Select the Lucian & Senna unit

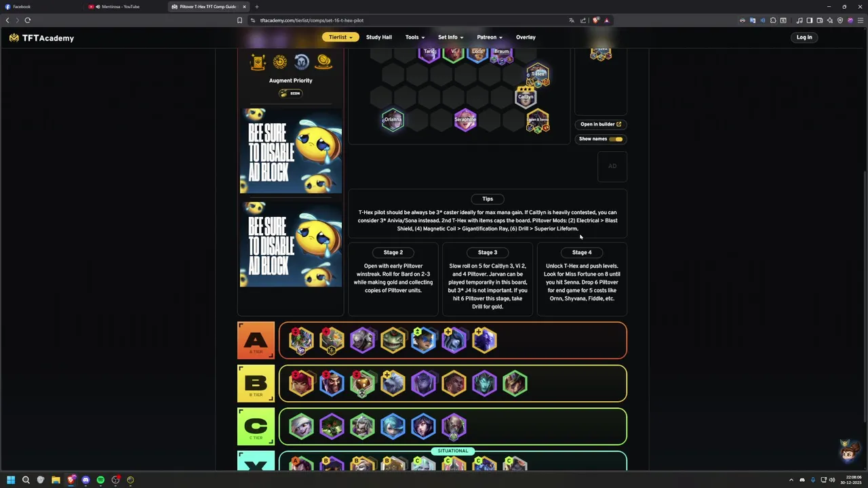[x=538, y=121]
